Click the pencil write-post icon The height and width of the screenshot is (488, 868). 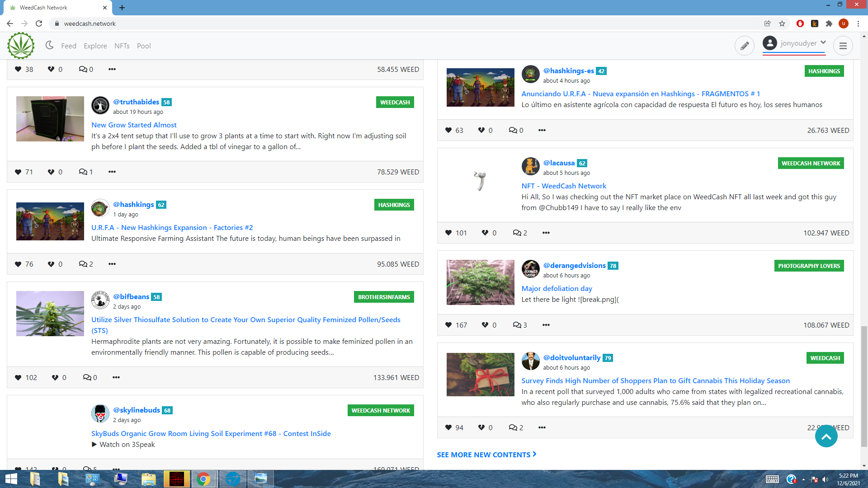744,46
